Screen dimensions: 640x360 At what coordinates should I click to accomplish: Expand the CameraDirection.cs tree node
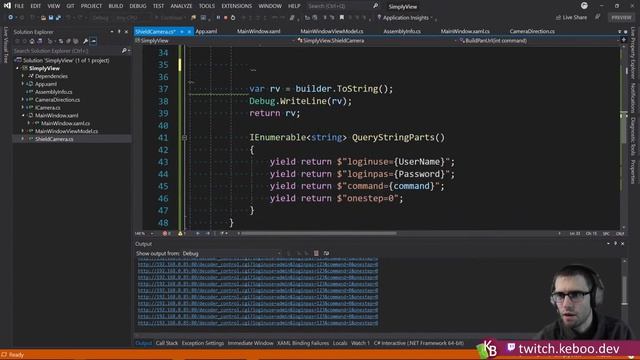click(23, 100)
